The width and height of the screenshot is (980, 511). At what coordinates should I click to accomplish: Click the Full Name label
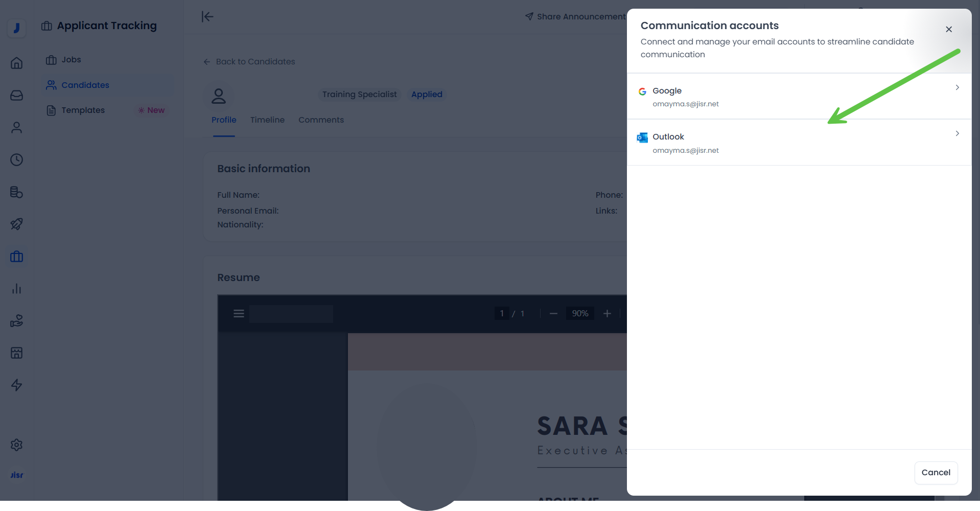(x=238, y=195)
